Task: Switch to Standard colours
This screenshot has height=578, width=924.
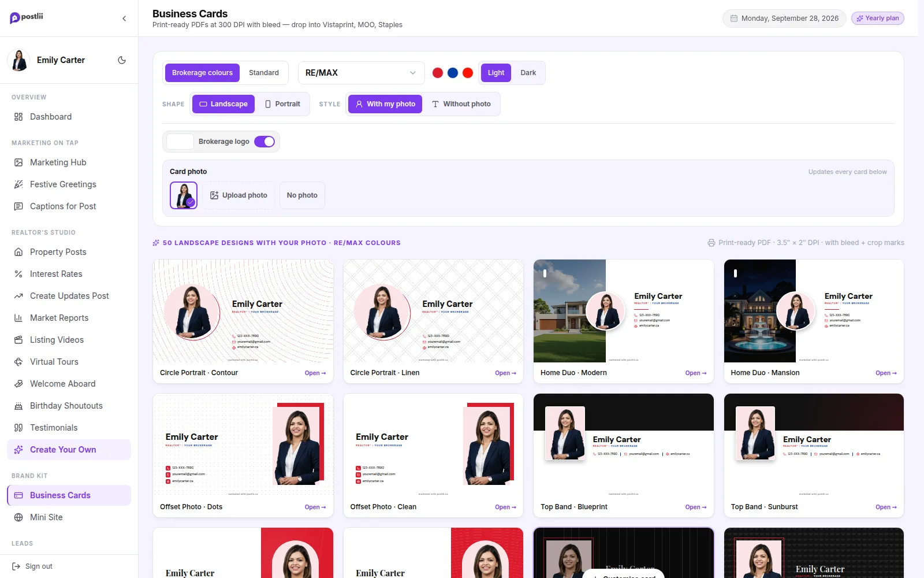Action: coord(264,73)
